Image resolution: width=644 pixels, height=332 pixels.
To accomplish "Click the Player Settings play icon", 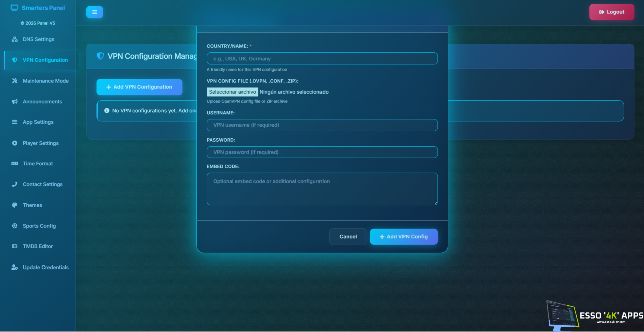I will 15,143.
